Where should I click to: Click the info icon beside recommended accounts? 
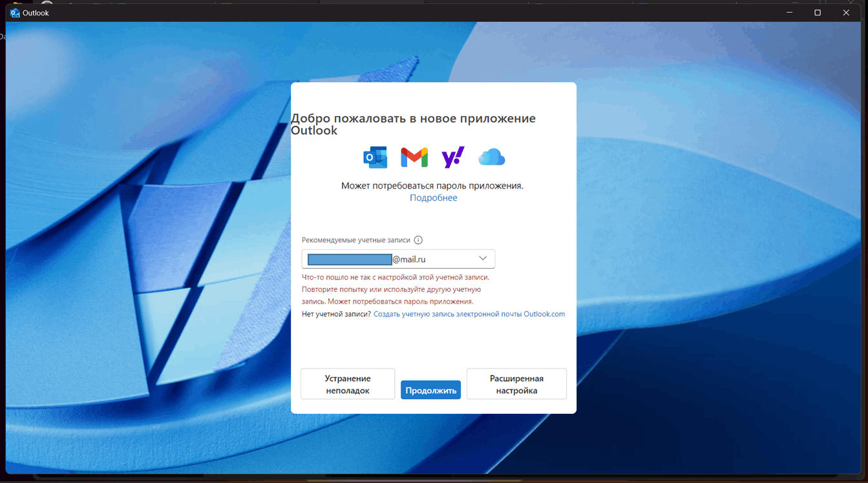[418, 240]
